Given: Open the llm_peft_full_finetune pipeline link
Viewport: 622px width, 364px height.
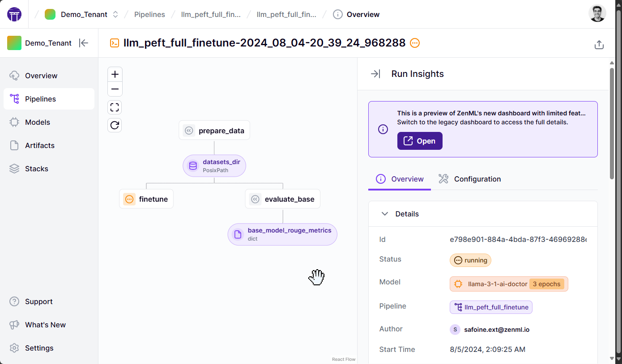Looking at the screenshot, I should point(491,307).
